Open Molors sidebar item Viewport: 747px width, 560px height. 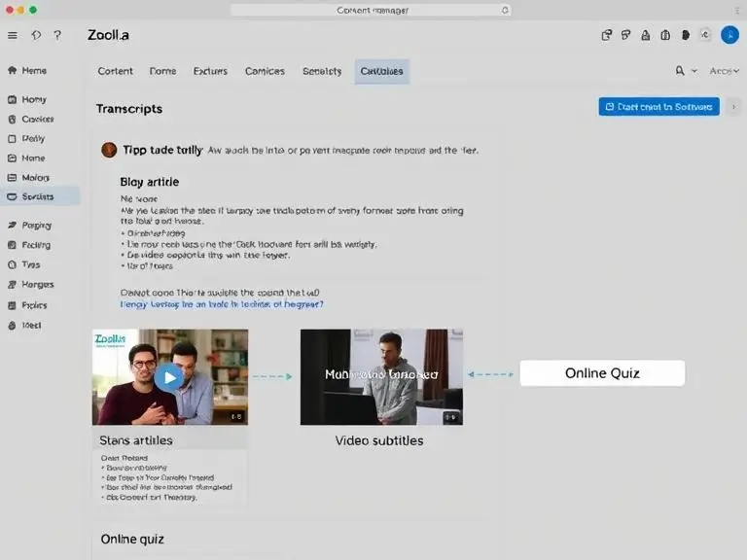(28, 178)
